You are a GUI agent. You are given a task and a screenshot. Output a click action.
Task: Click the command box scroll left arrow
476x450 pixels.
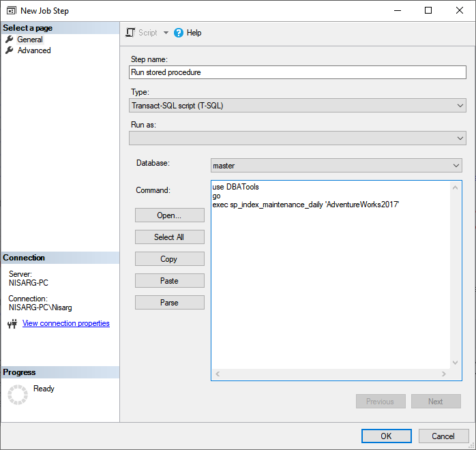click(218, 374)
